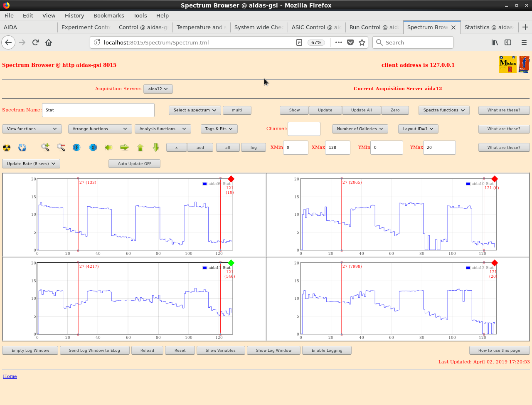Bookmark this page with the star icon
This screenshot has width=532, height=405.
click(x=362, y=42)
